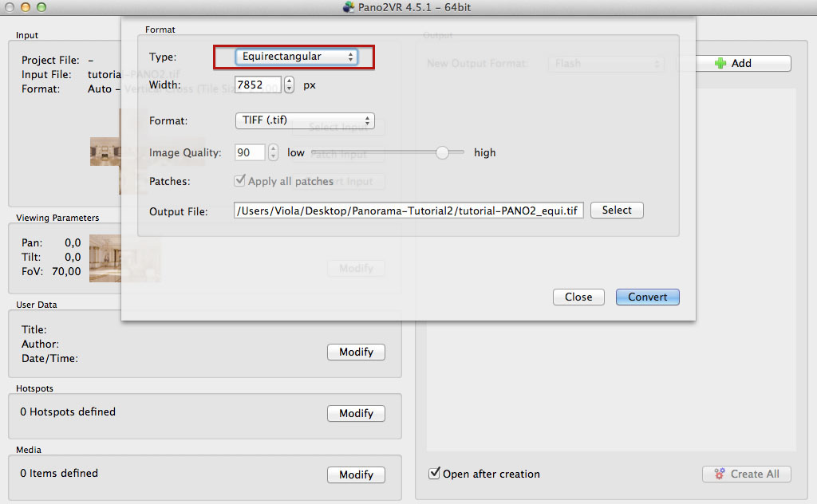Open the Format dropdown showing TIFF (.tif)
This screenshot has width=817, height=504.
[x=305, y=120]
